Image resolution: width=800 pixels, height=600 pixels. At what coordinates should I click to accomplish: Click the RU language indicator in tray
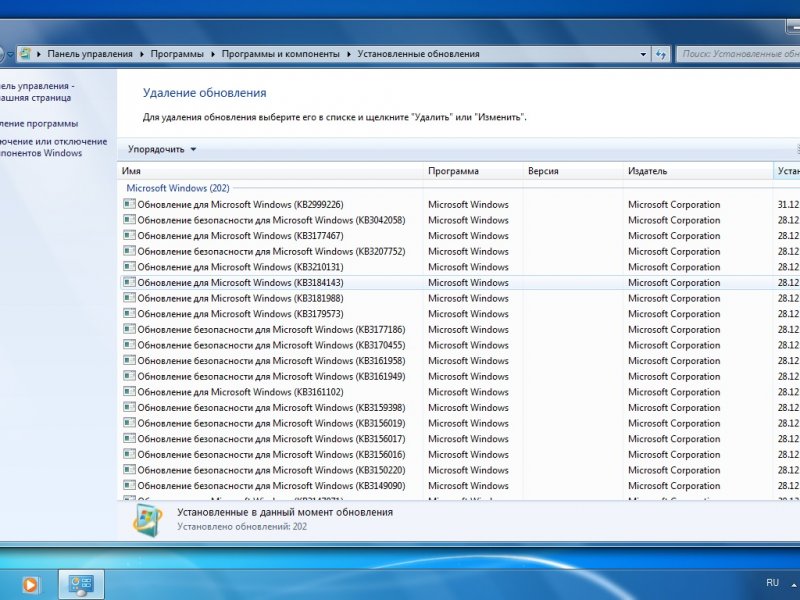click(x=772, y=583)
